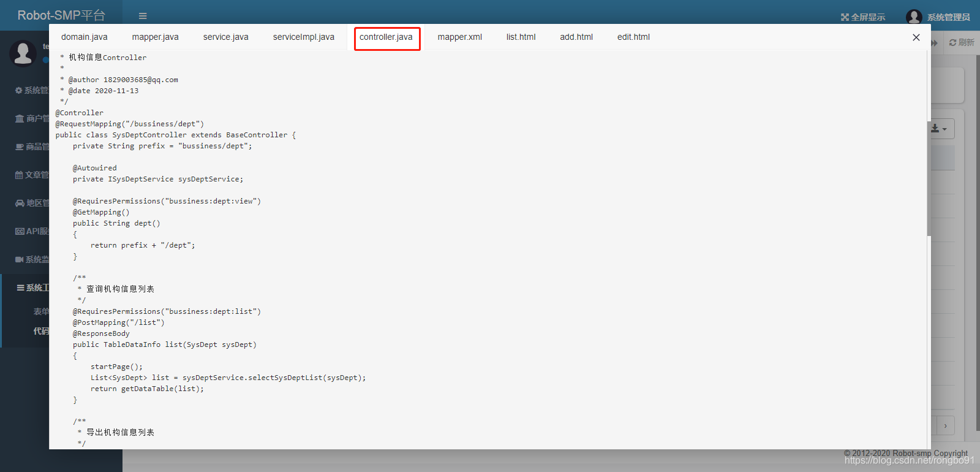Open the domain.java tab
Viewport: 980px width, 472px height.
pyautogui.click(x=84, y=37)
